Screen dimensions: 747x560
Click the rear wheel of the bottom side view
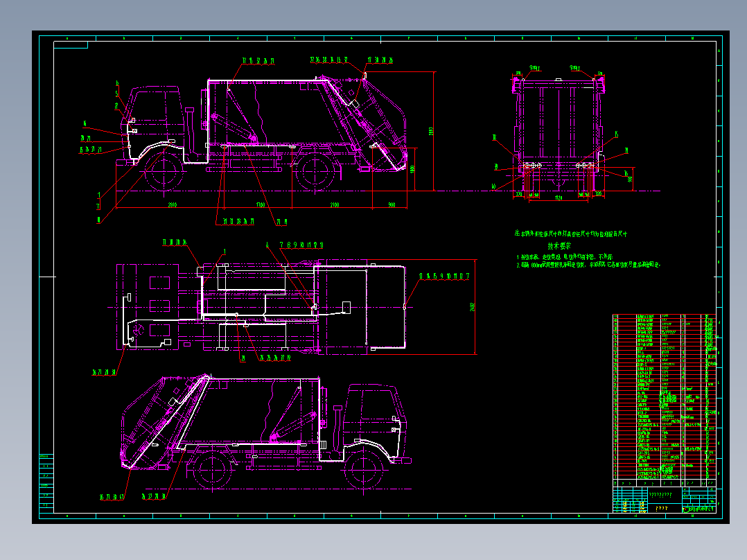point(213,469)
